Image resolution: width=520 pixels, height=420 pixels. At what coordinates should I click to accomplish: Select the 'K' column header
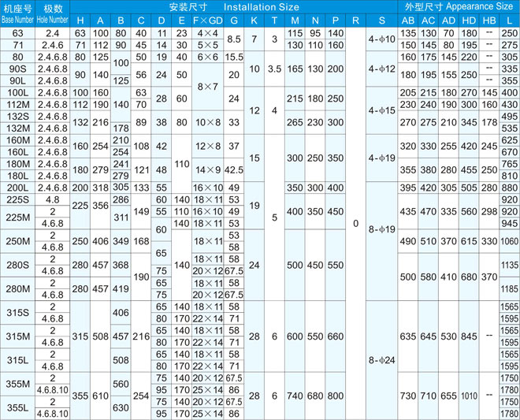click(x=254, y=20)
